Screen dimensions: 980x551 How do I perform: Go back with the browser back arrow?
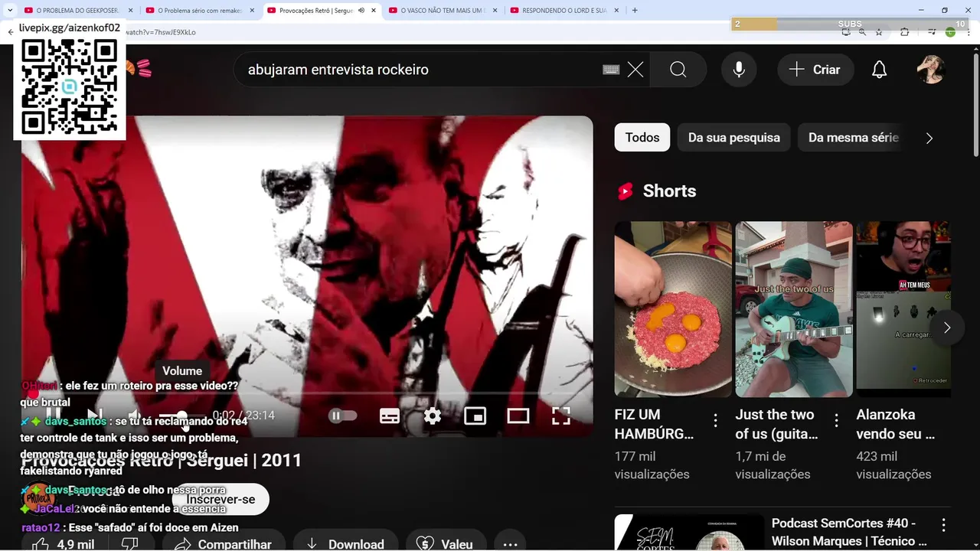click(x=10, y=32)
